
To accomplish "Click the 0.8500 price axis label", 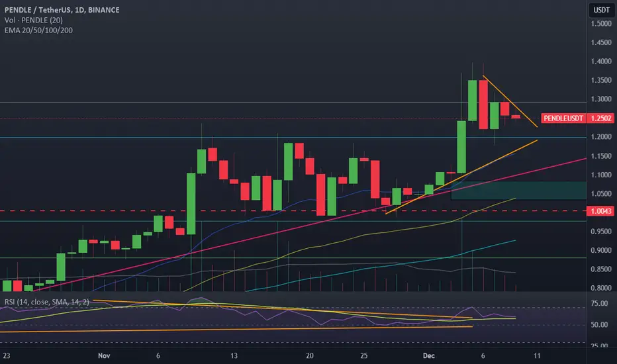I will click(601, 269).
